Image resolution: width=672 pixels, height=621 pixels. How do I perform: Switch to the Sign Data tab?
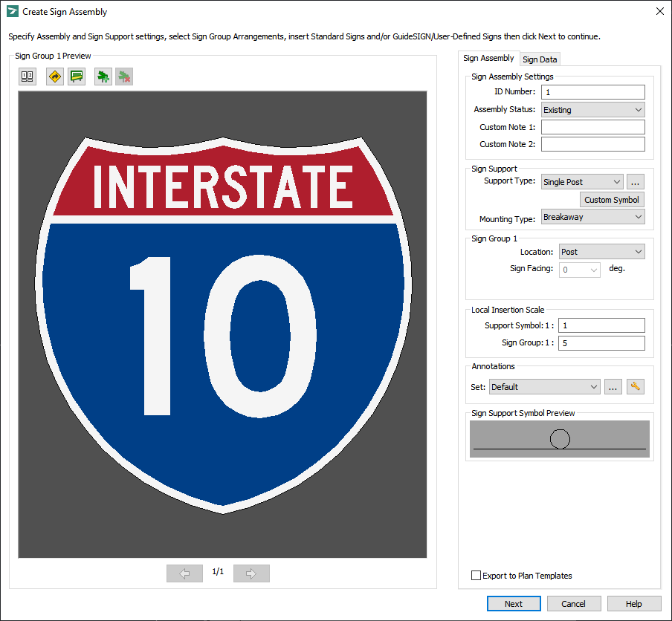pyautogui.click(x=540, y=59)
